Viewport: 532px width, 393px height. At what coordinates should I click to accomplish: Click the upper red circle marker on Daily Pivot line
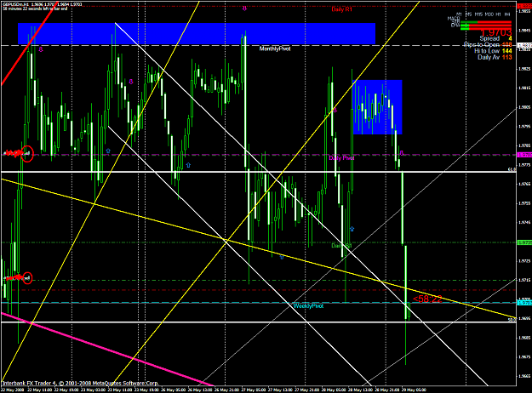[x=26, y=154]
